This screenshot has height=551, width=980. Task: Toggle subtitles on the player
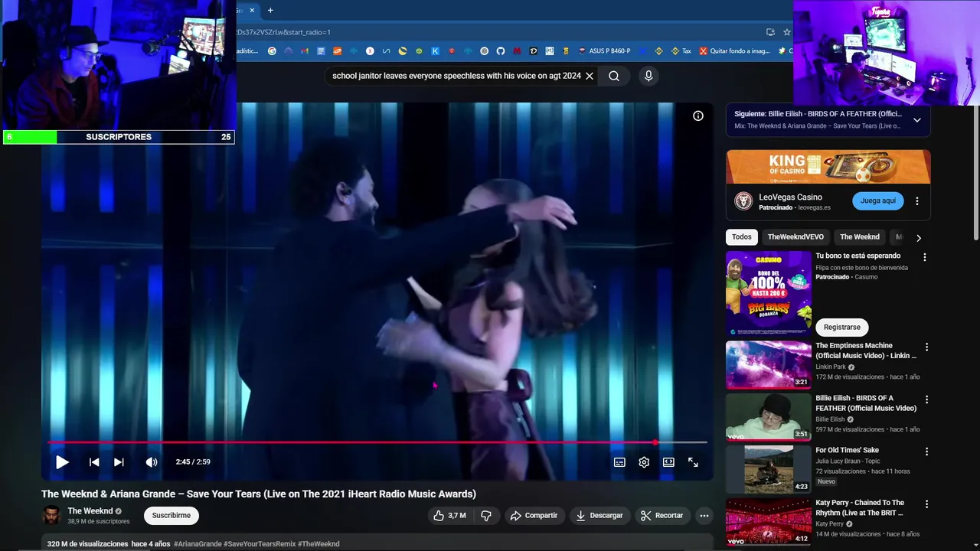[619, 462]
